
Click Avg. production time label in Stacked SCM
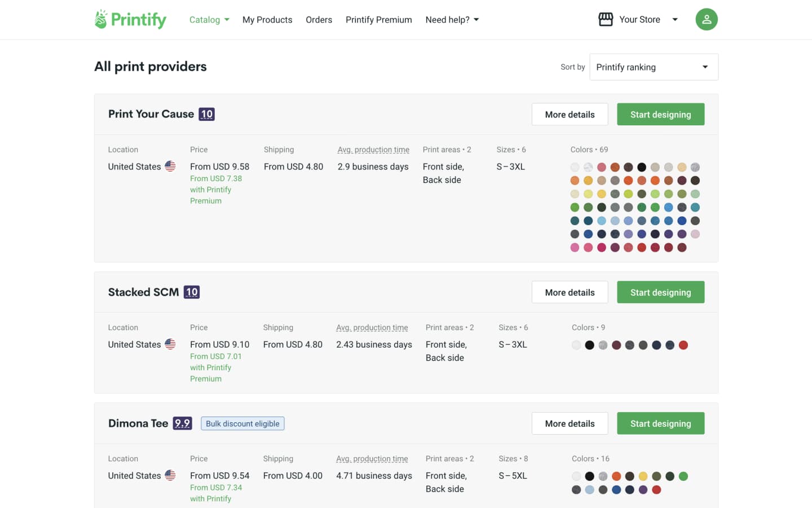coord(372,327)
